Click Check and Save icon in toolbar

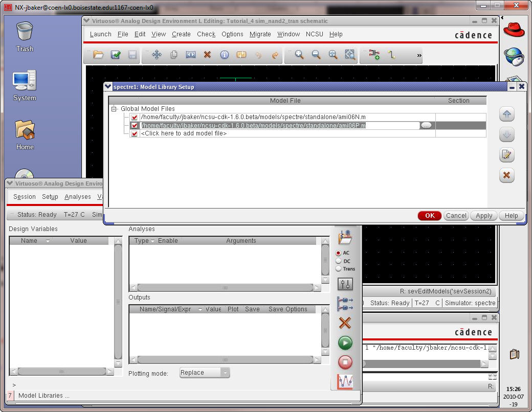coord(116,55)
